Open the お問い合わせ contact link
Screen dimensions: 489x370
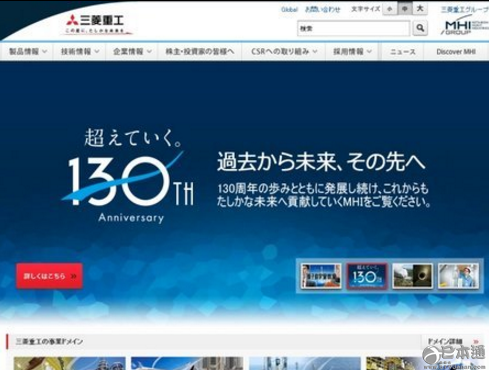[x=322, y=10]
